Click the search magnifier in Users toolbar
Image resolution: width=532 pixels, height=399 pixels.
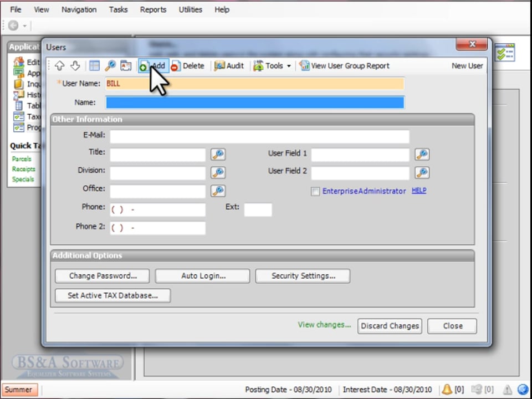click(110, 66)
